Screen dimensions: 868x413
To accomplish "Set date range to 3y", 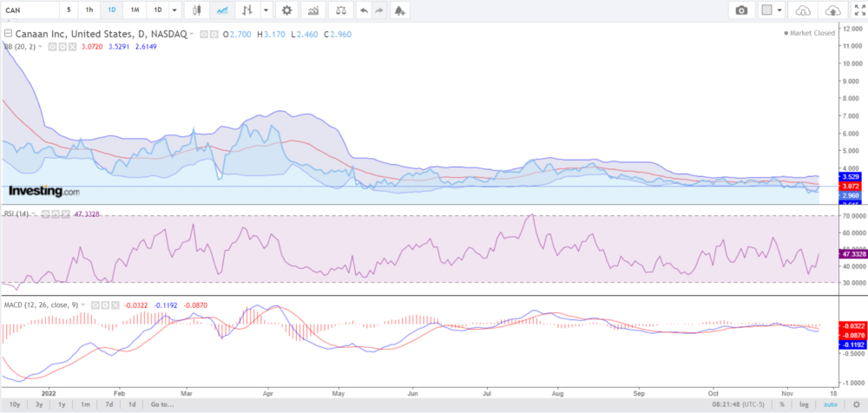I will 38,404.
